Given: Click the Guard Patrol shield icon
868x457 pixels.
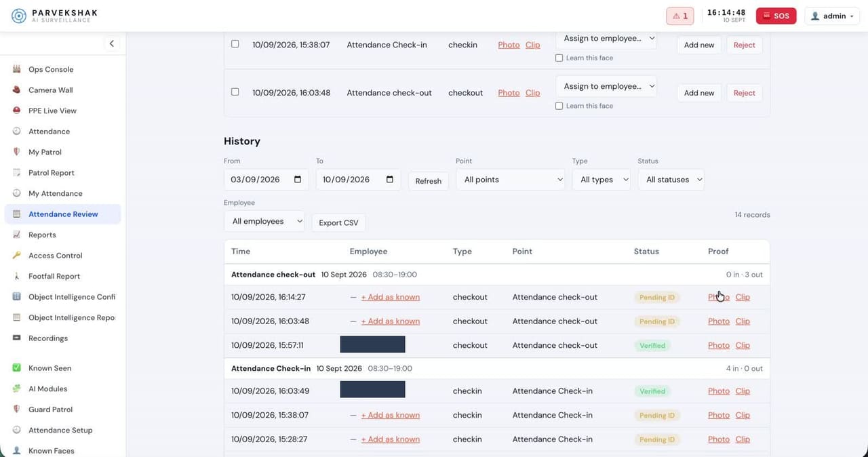Looking at the screenshot, I should 16,409.
